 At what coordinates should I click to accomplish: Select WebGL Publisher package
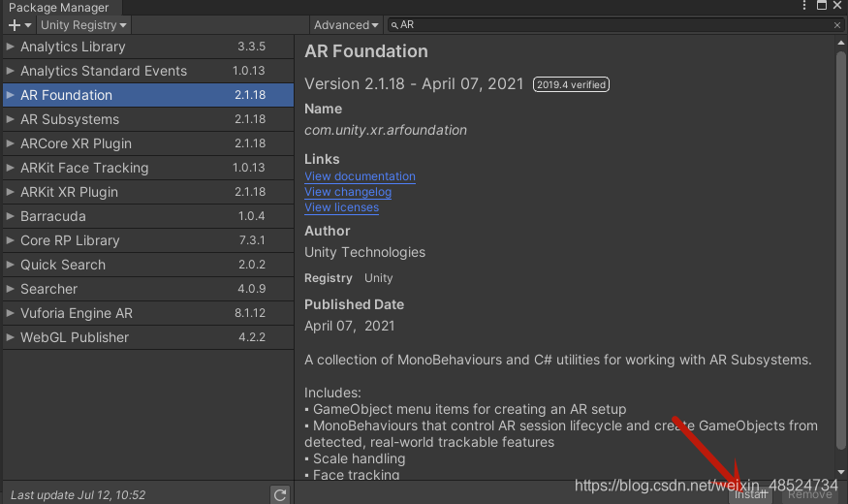(148, 337)
